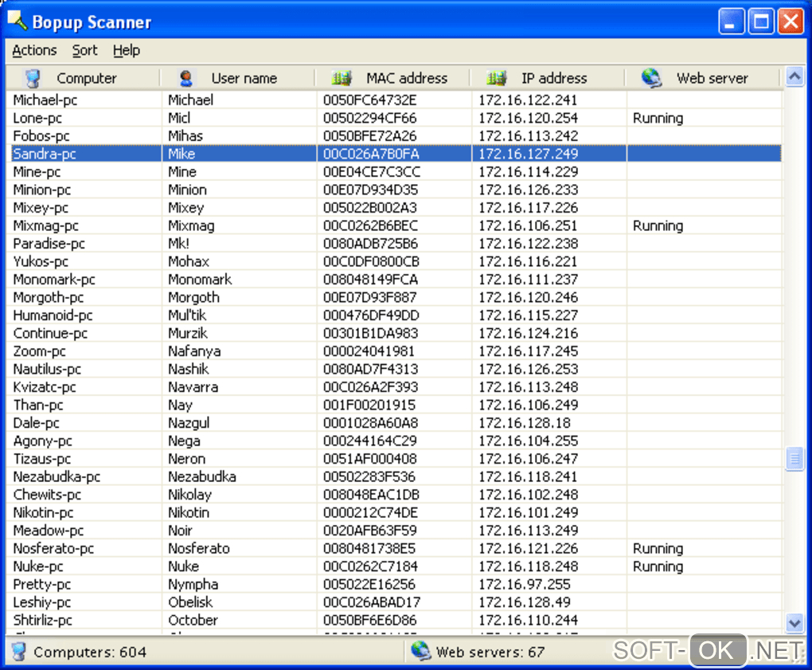Click the Computers: 604 status text
812x670 pixels.
[x=90, y=652]
